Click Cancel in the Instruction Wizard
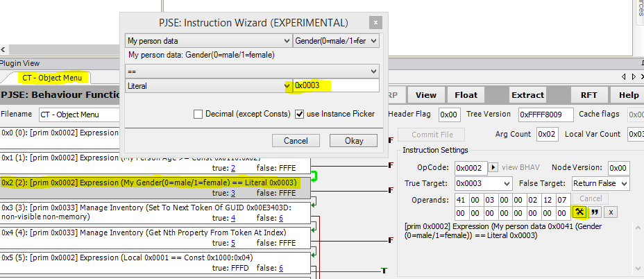The height and width of the screenshot is (279, 644). (296, 140)
